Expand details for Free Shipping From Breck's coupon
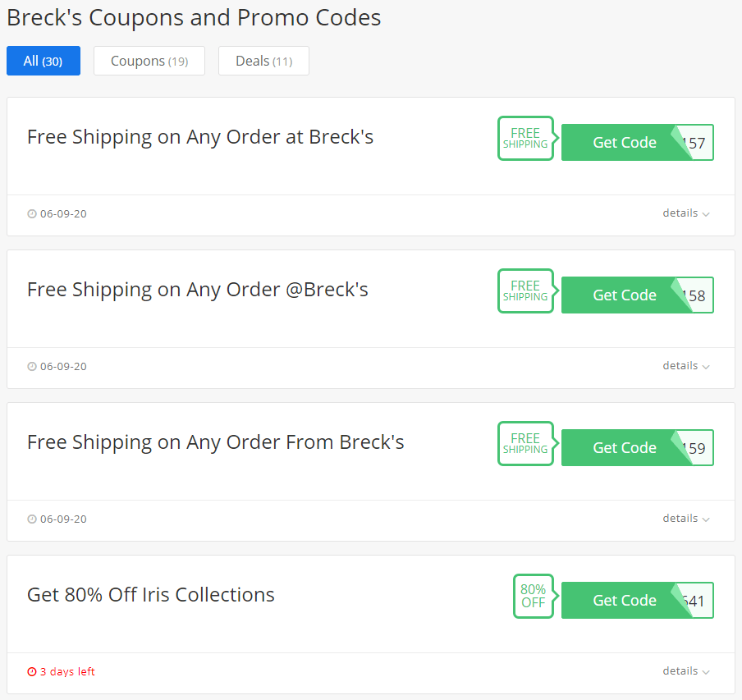The height and width of the screenshot is (700, 742). (685, 519)
